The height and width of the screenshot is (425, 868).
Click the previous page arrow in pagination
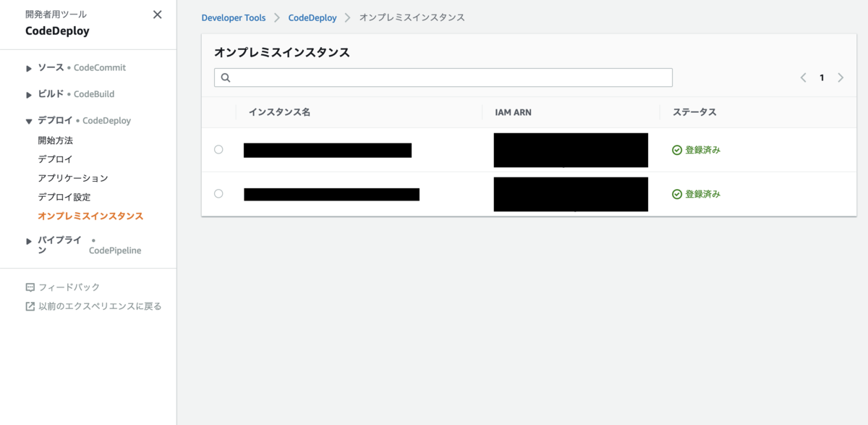point(803,77)
